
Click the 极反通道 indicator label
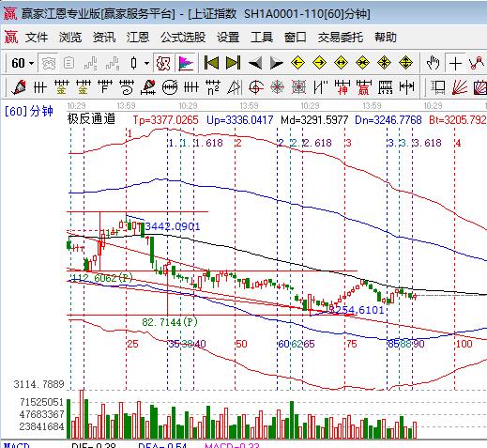[91, 119]
